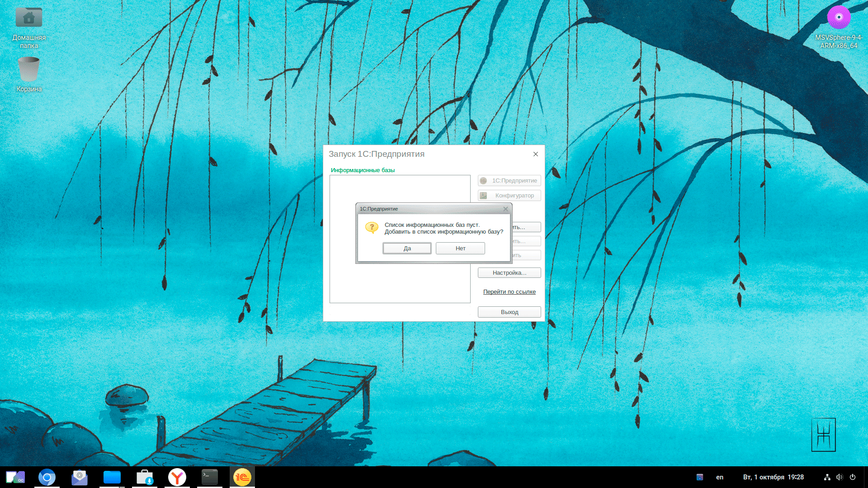Switch keyboard layout indicator en

[x=720, y=477]
